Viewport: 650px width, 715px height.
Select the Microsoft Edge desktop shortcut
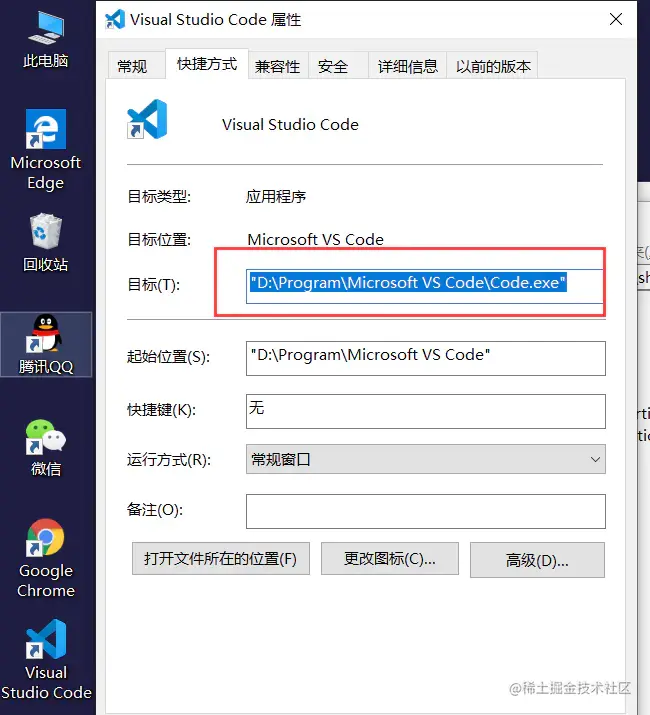(x=46, y=150)
